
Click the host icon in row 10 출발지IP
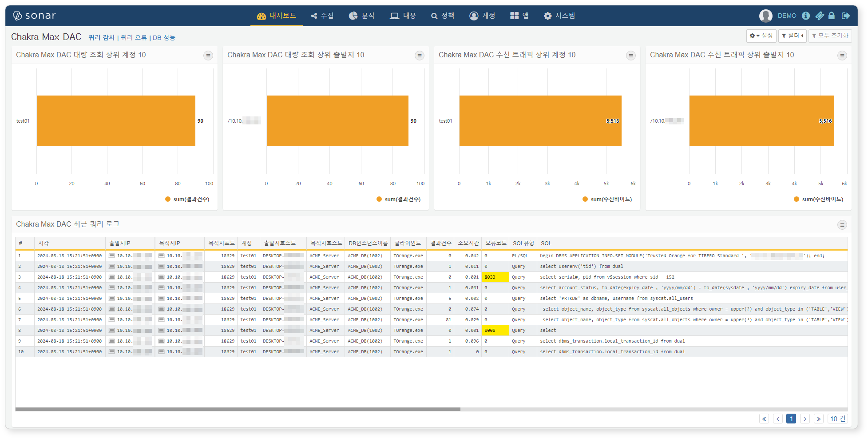pos(112,352)
